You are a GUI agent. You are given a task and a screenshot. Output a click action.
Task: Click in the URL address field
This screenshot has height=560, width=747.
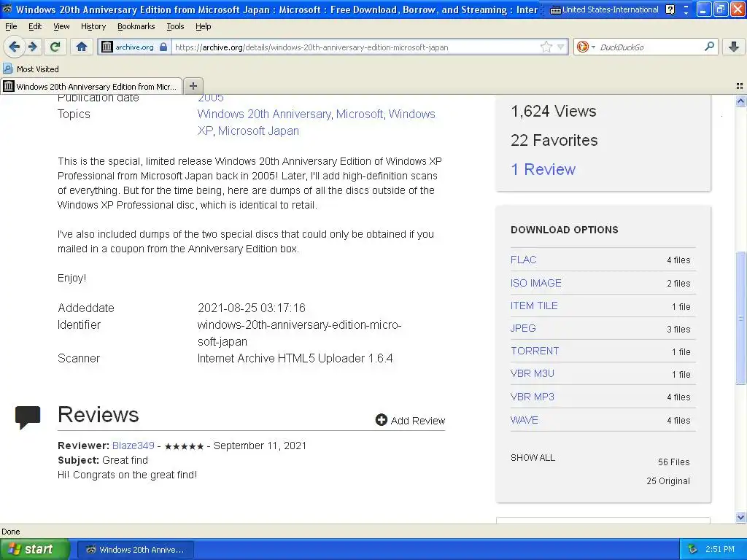click(356, 47)
